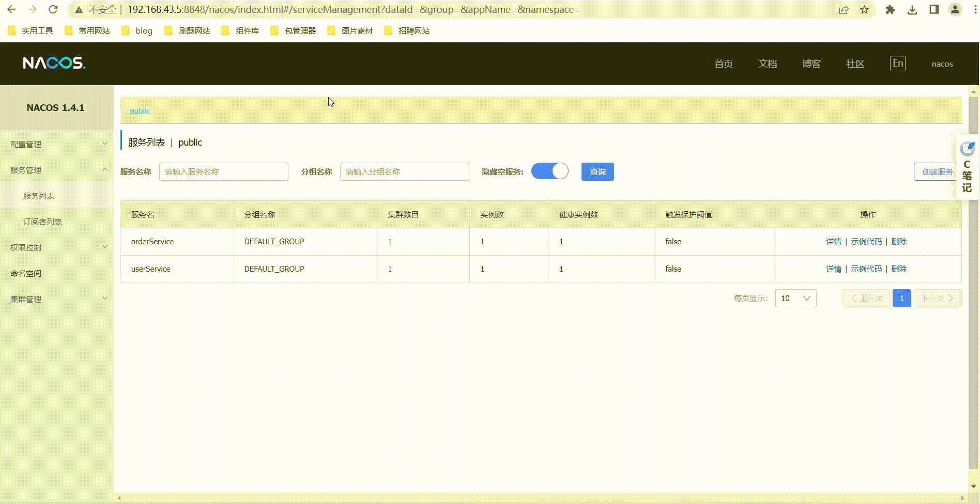The image size is (980, 504).
Task: Toggle the browser side panel icon
Action: (x=934, y=10)
